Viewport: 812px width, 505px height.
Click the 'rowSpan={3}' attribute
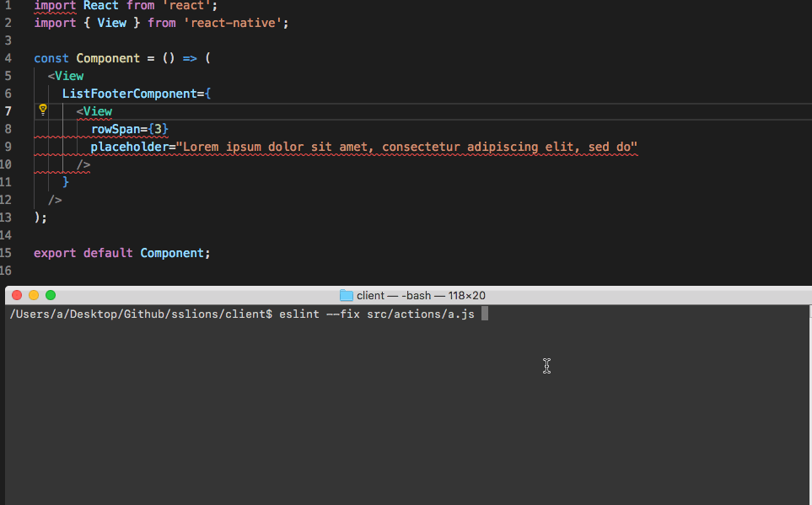tap(130, 129)
